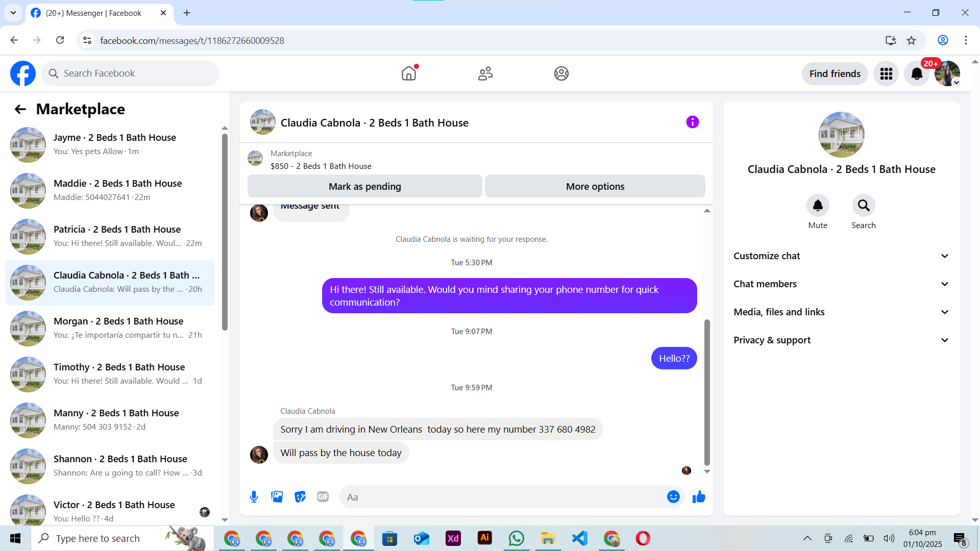Show hidden system tray icons

[807, 538]
